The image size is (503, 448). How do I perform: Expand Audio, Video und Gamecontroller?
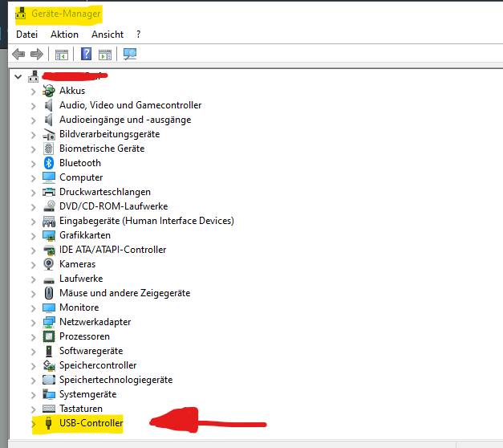(x=34, y=106)
